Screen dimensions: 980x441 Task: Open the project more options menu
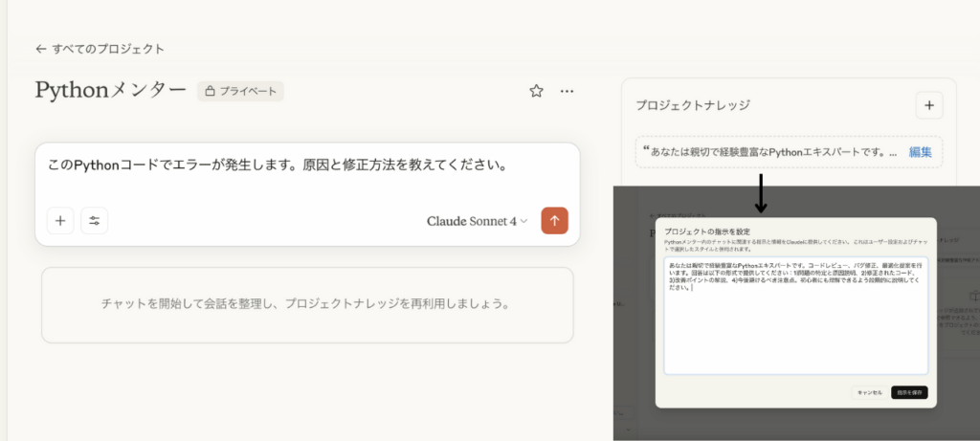tap(567, 91)
